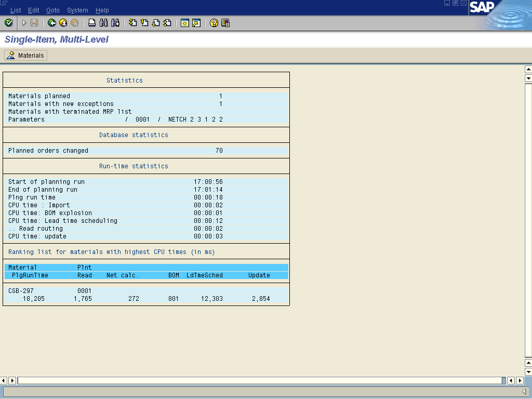Click the Materials button
532x399 pixels.
pyautogui.click(x=26, y=55)
